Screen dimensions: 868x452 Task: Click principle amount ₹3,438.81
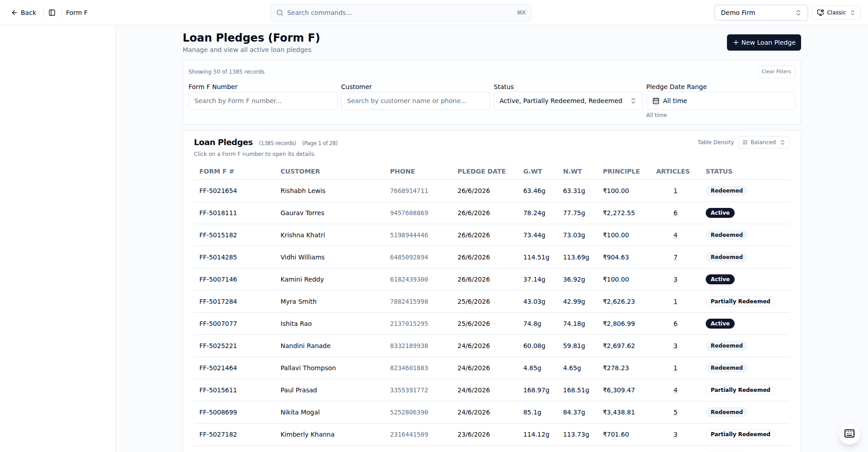[618, 412]
